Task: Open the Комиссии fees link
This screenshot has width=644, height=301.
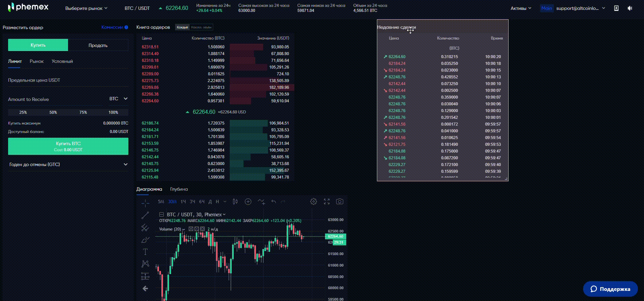Action: click(112, 27)
